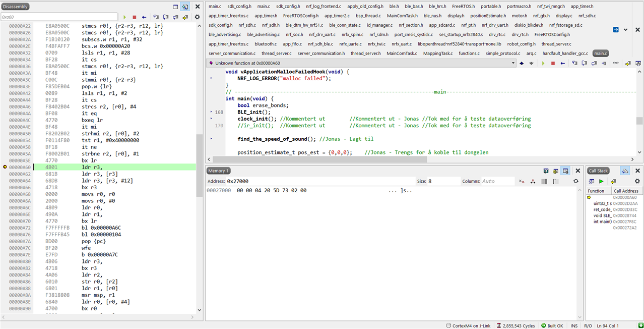Image resolution: width=644 pixels, height=329 pixels.
Task: Go to next function with the down arrow
Action: [531, 63]
